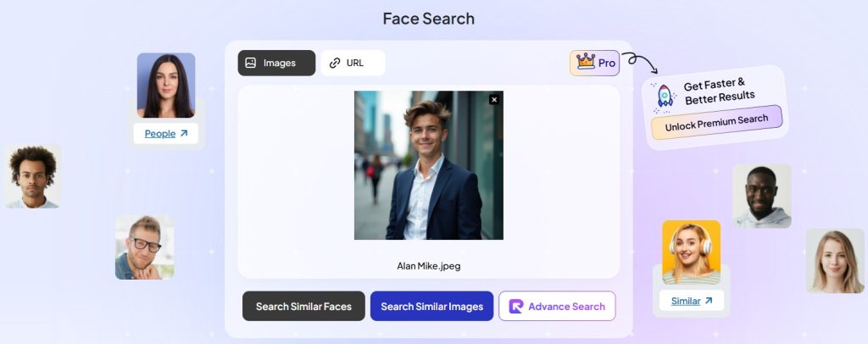Viewport: 868px width, 344px height.
Task: Switch to the URL tab
Action: click(353, 63)
